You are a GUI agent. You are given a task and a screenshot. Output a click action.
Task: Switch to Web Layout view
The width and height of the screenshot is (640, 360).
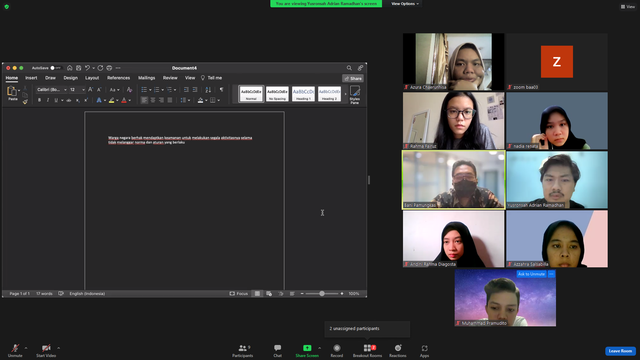269,293
